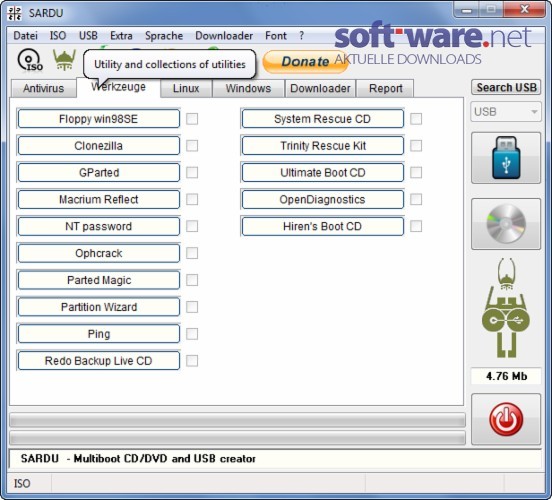Image resolution: width=552 pixels, height=500 pixels.
Task: Click the ISO disc icon in toolbar
Action: 30,60
